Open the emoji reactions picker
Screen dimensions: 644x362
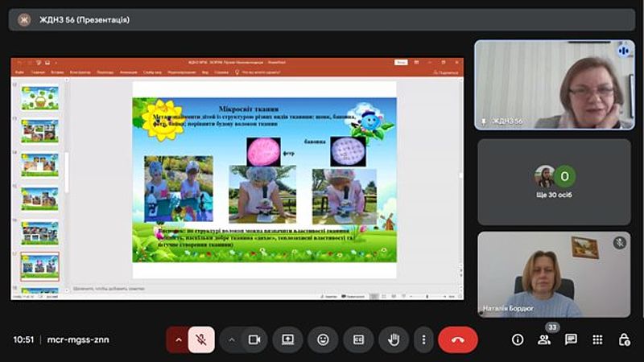tap(323, 339)
